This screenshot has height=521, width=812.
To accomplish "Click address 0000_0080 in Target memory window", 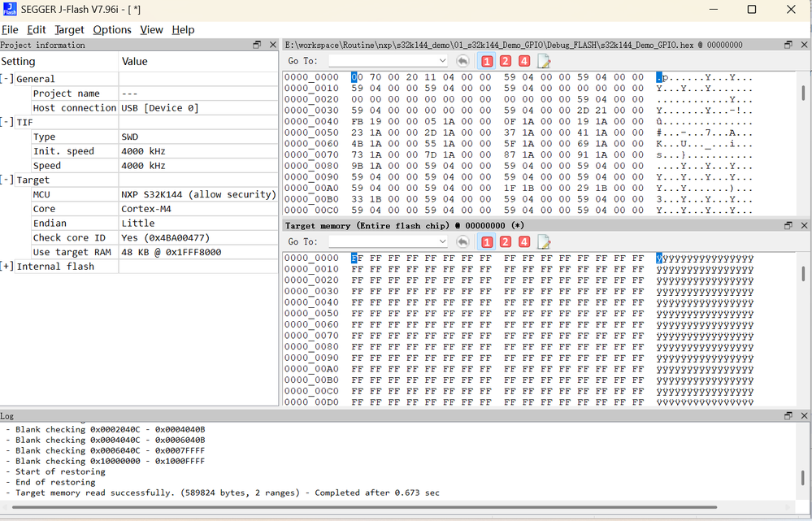I will 311,346.
